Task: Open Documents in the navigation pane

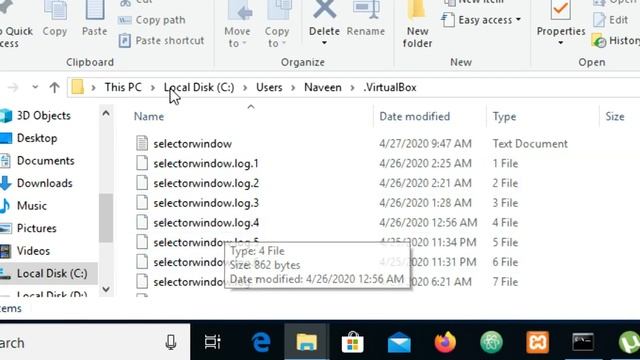Action: 45,161
